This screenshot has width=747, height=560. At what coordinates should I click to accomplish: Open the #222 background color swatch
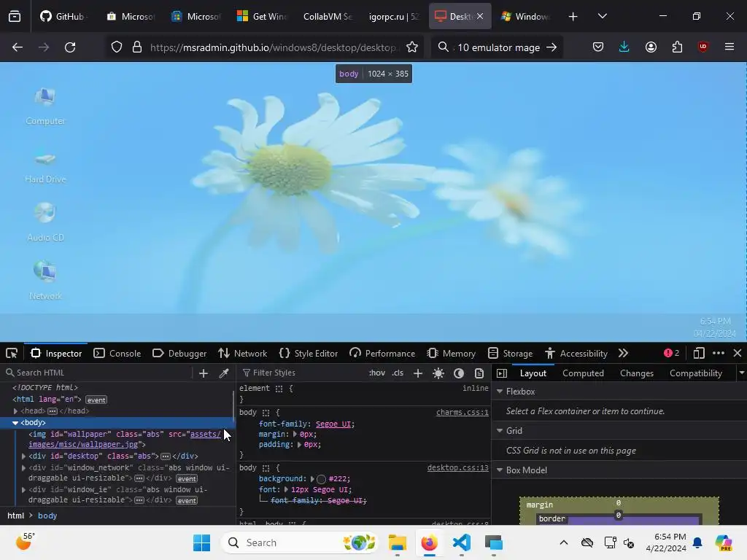[321, 479]
